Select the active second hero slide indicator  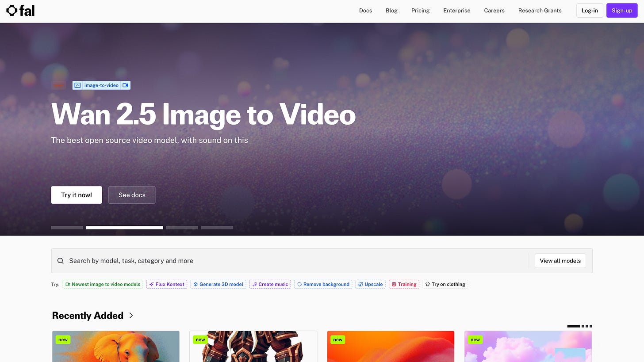pos(124,228)
